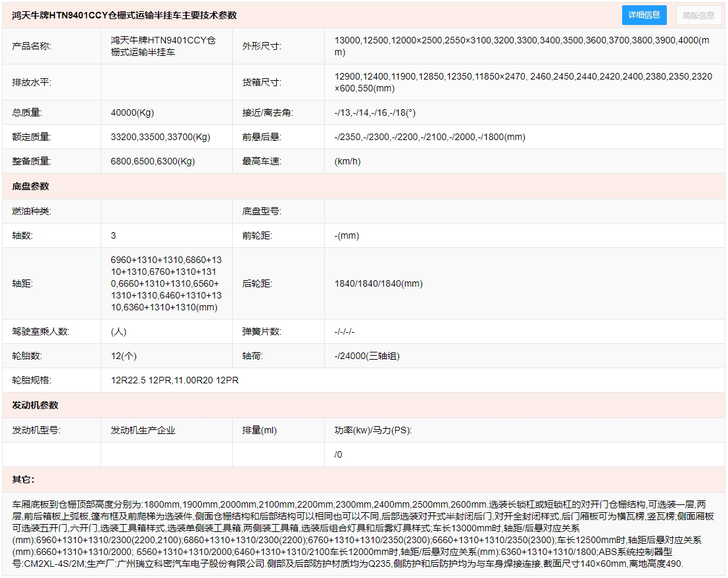Click the 底盘型号 label

(x=261, y=211)
